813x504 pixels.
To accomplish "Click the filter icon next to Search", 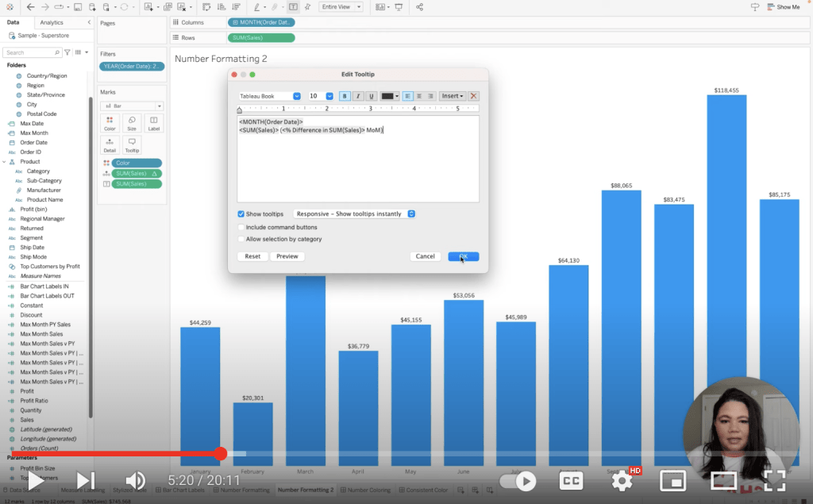I will click(x=67, y=52).
